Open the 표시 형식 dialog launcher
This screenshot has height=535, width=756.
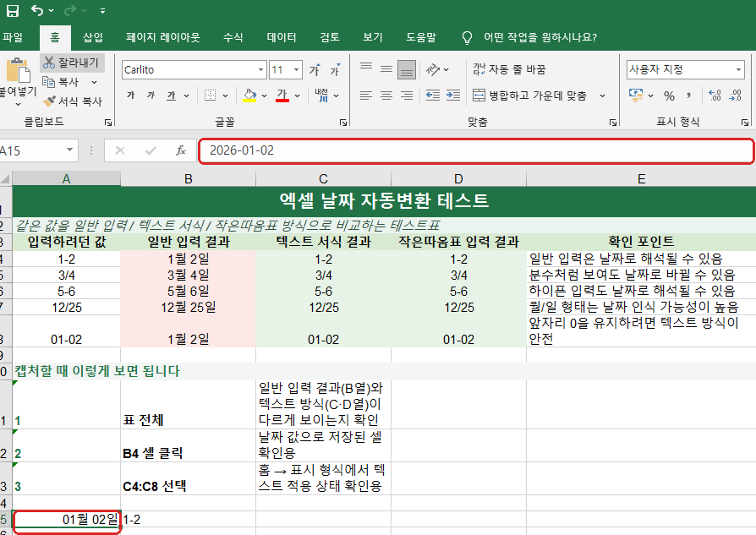pos(745,123)
